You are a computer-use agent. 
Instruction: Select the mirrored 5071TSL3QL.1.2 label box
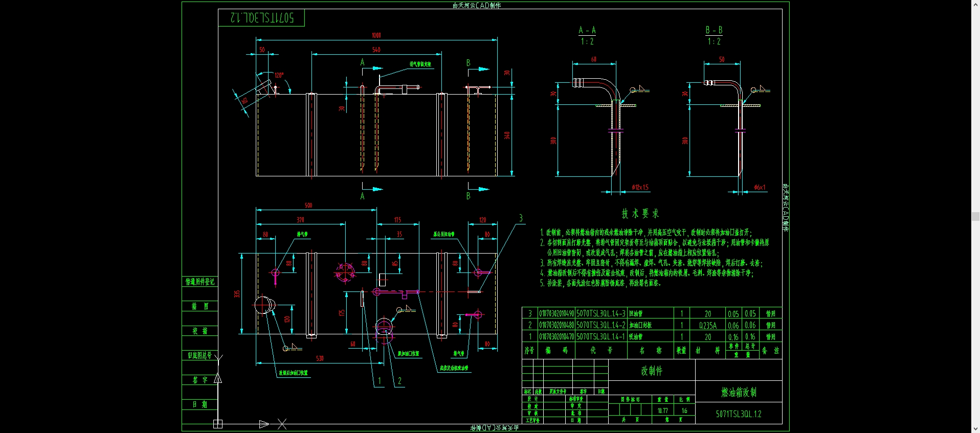(x=261, y=18)
